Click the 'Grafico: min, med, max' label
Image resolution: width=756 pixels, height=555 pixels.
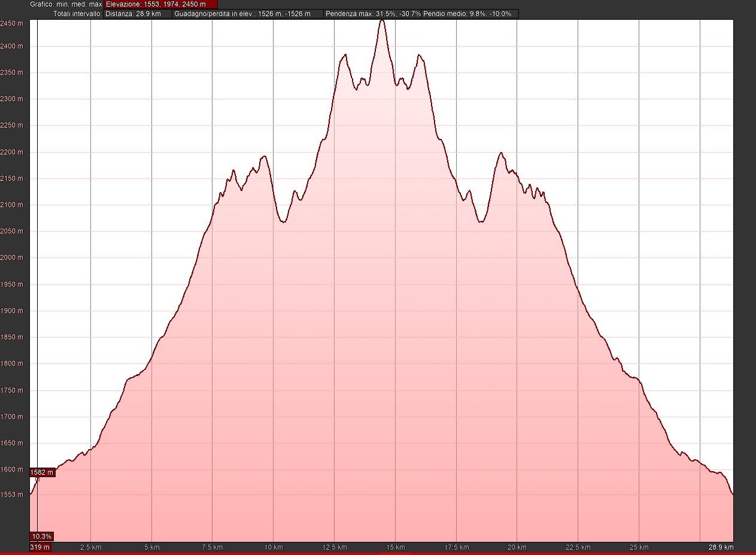66,4
